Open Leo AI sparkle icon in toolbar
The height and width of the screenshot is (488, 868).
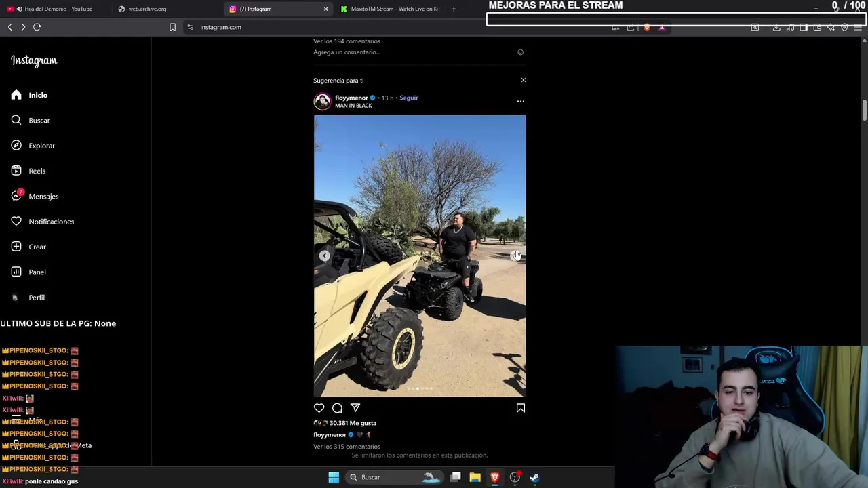click(831, 28)
